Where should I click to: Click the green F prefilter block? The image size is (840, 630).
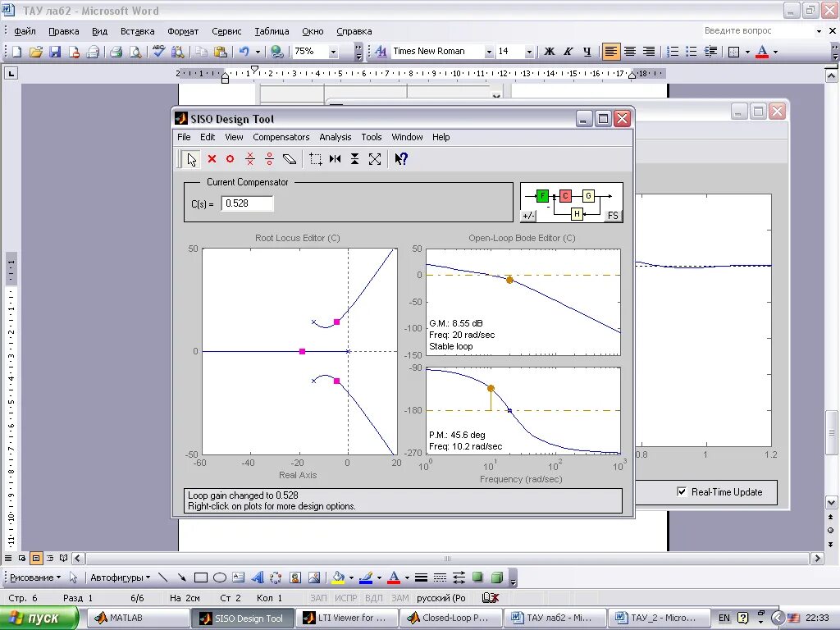point(543,196)
